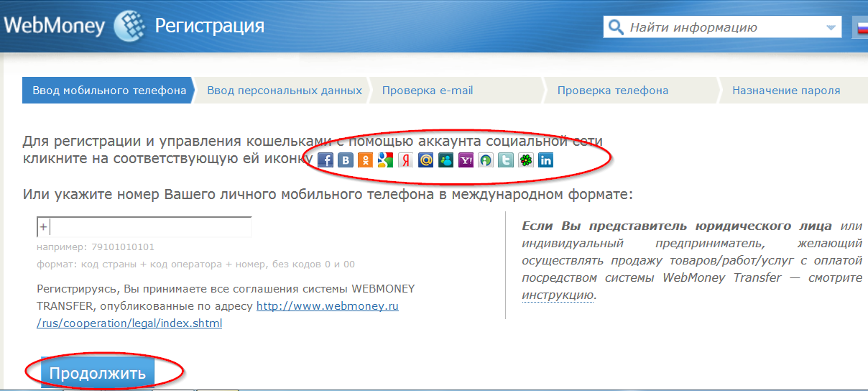Go to 'Ввод персональных данных' step

click(x=285, y=91)
